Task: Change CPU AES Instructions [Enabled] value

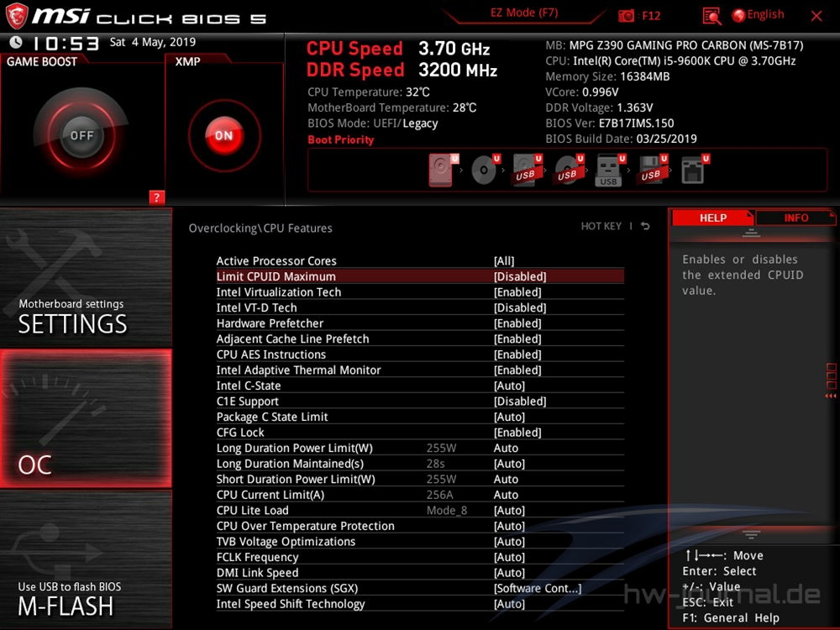Action: tap(517, 354)
